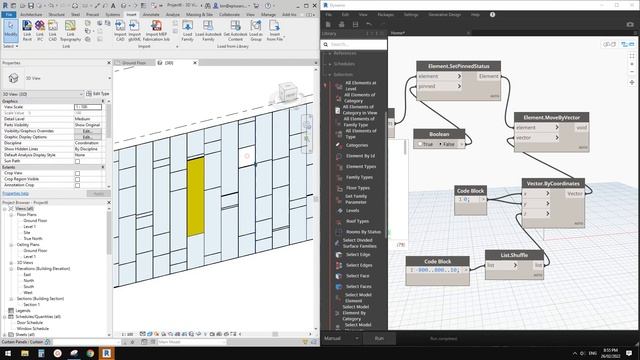Click the New file icon in Dynamo toolbar
Viewport: 640px width, 360px height.
(328, 24)
